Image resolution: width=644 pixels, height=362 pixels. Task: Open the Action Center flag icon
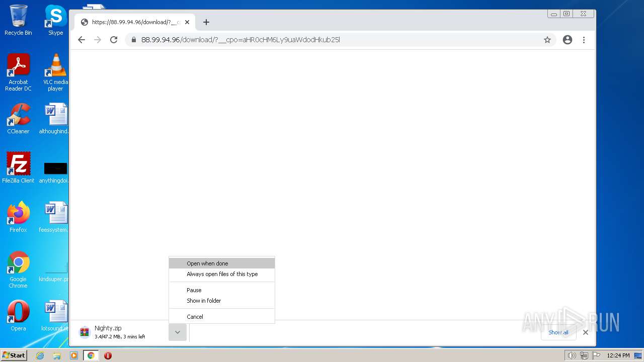point(596,355)
